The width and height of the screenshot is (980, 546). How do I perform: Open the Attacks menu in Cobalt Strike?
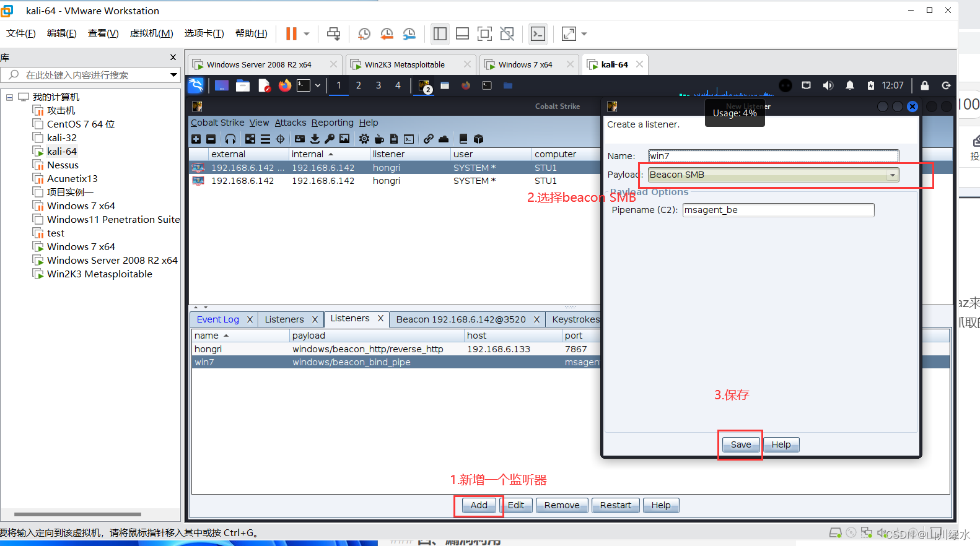291,123
